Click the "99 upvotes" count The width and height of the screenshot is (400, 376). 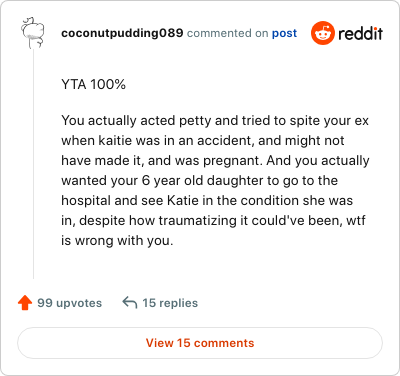69,303
